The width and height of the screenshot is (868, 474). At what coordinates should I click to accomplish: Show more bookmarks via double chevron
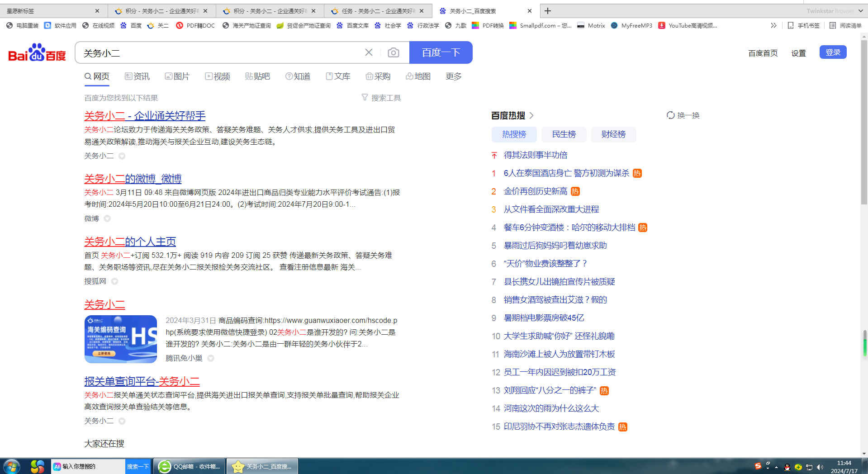(x=773, y=26)
